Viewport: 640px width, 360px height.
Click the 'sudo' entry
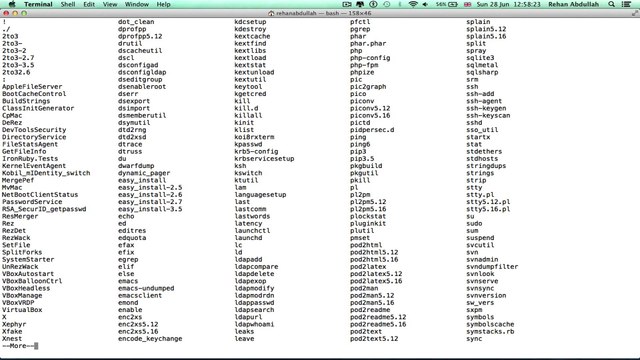click(x=474, y=224)
